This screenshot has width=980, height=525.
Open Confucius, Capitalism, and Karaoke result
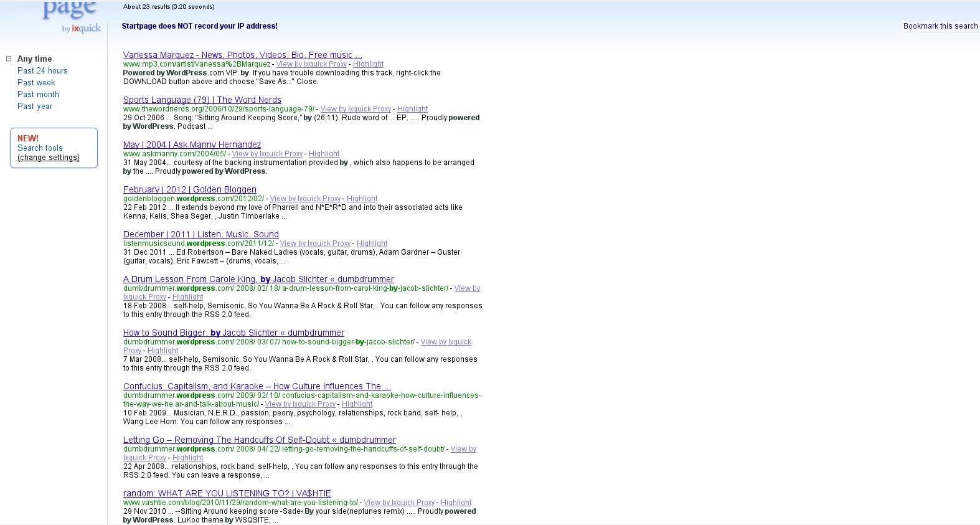[257, 386]
